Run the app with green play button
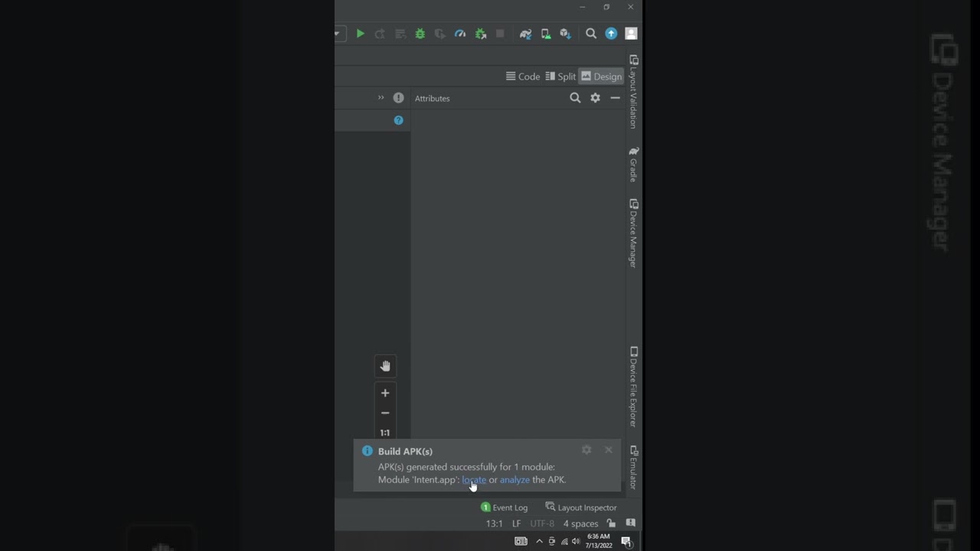980x551 pixels. pyautogui.click(x=360, y=34)
